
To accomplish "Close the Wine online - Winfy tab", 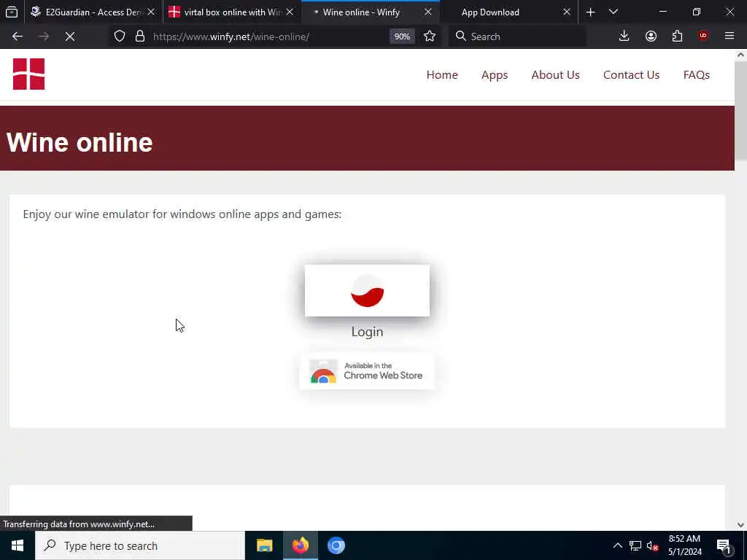I will [x=427, y=12].
